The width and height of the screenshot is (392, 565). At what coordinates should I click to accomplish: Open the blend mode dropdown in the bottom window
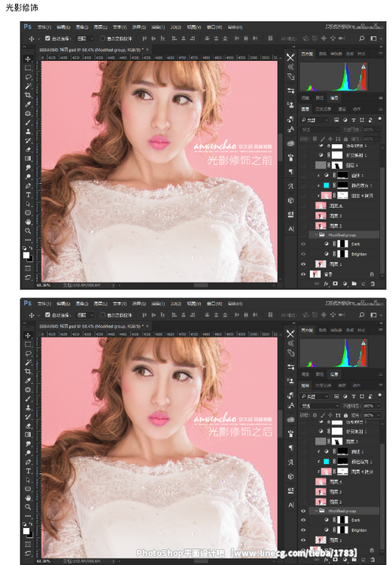coord(320,406)
